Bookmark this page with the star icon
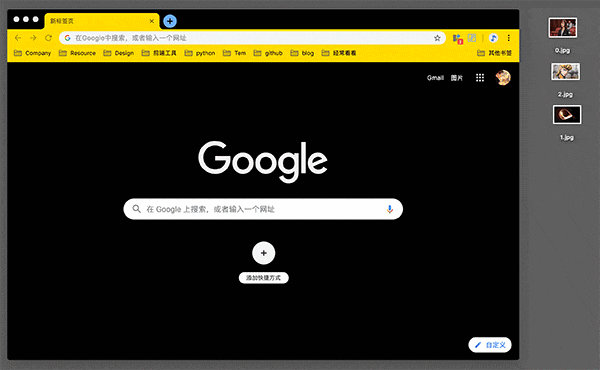This screenshot has width=600, height=370. (437, 38)
